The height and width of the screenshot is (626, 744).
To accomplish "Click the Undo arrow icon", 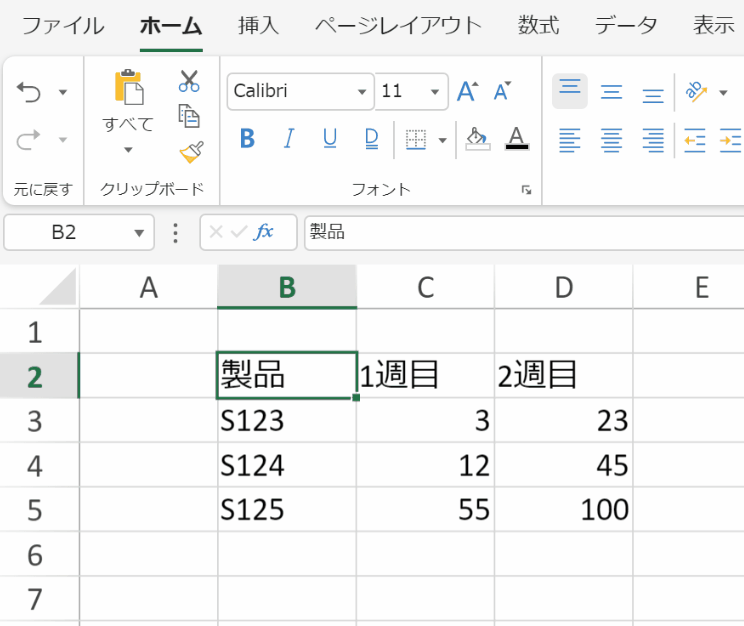I will 29,93.
